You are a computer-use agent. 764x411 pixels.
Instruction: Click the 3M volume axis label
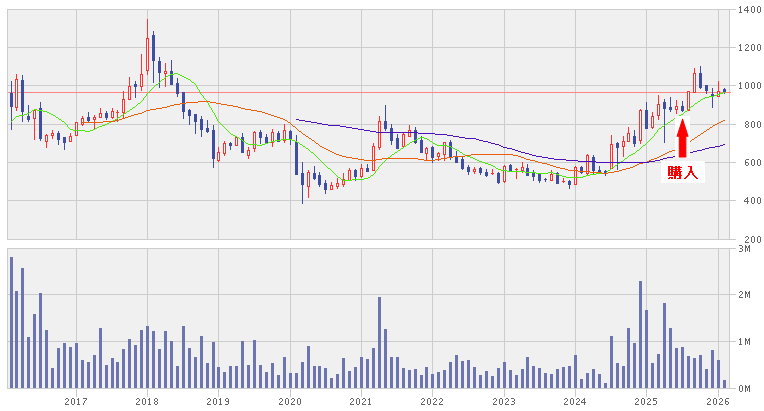pyautogui.click(x=746, y=249)
